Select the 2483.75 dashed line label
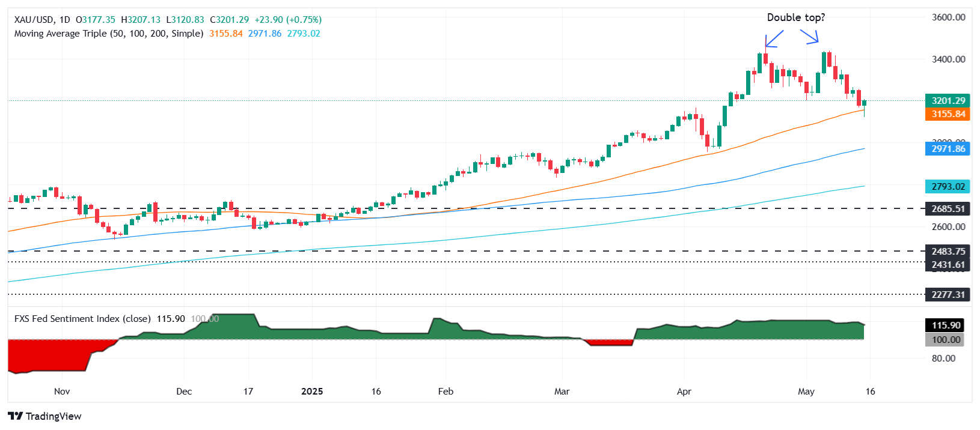Image resolution: width=980 pixels, height=430 pixels. (948, 252)
